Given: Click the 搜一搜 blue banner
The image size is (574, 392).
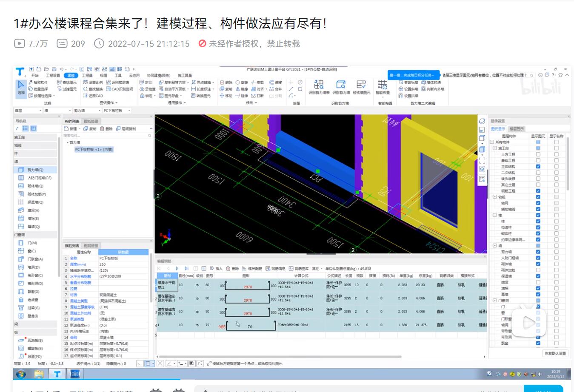Looking at the screenshot, I should (414, 75).
